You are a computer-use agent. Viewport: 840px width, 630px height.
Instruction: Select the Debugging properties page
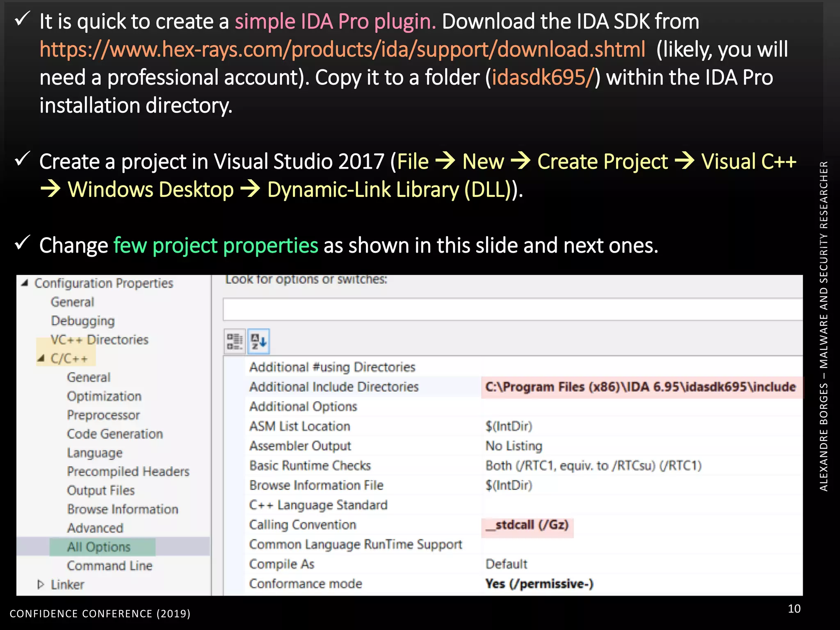(x=83, y=321)
